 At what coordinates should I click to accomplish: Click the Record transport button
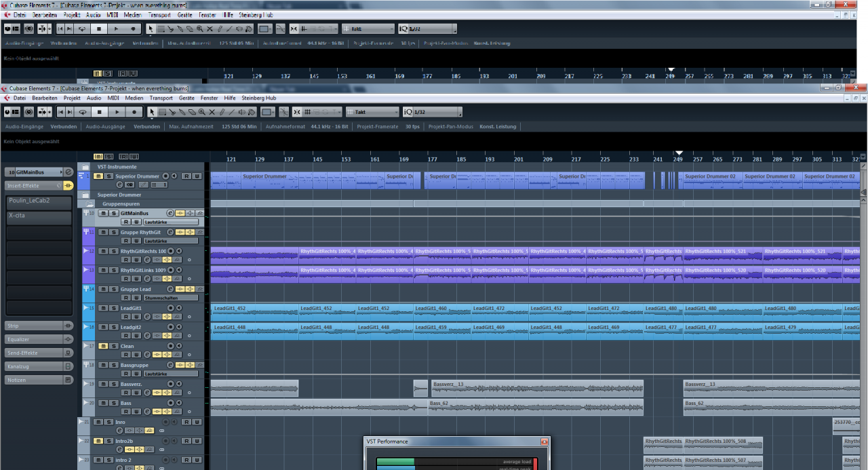[x=134, y=112]
